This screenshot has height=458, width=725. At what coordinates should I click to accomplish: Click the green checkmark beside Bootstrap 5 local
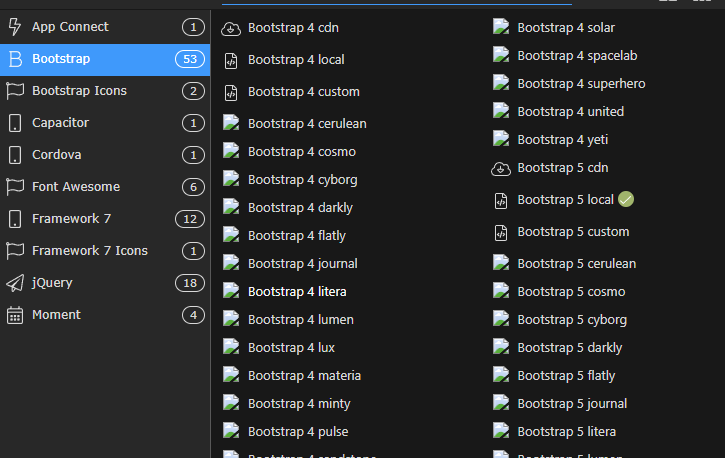pos(626,199)
